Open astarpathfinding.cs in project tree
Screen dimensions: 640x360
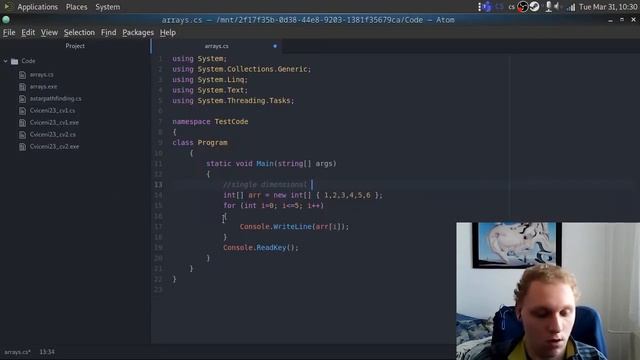[56, 99]
